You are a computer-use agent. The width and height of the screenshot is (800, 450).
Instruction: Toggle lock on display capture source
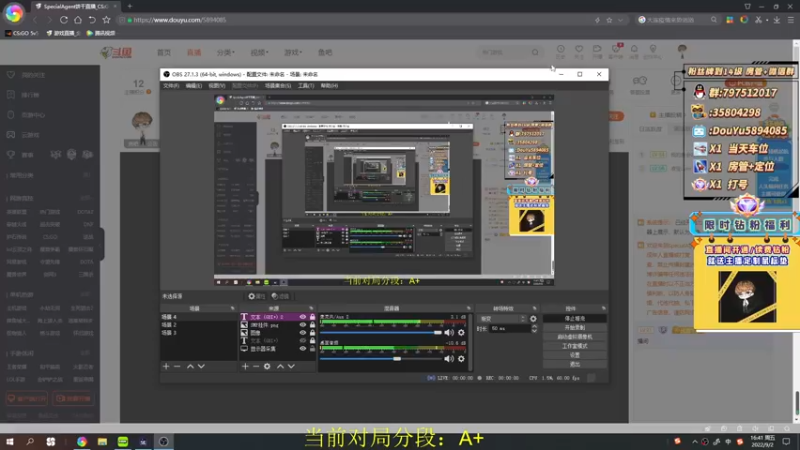312,349
